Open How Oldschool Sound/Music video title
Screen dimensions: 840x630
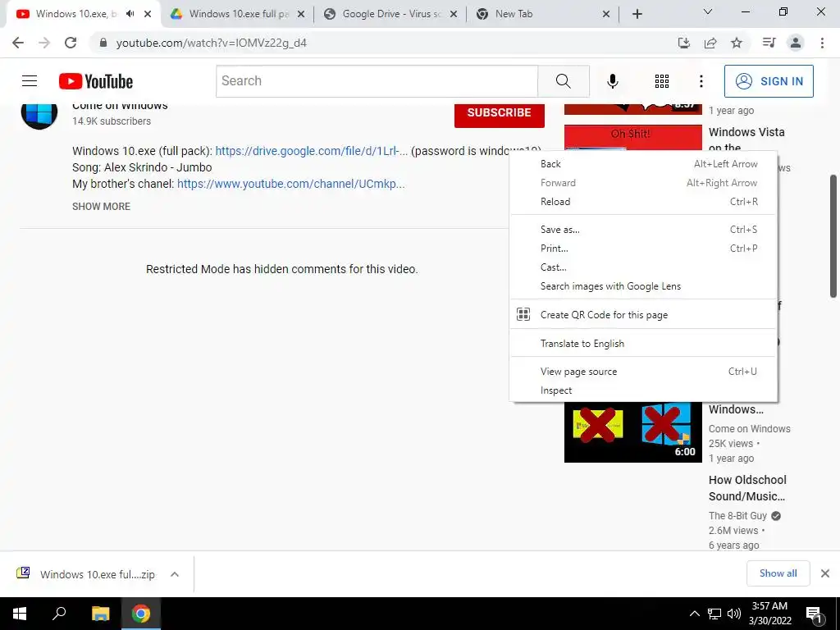[747, 488]
